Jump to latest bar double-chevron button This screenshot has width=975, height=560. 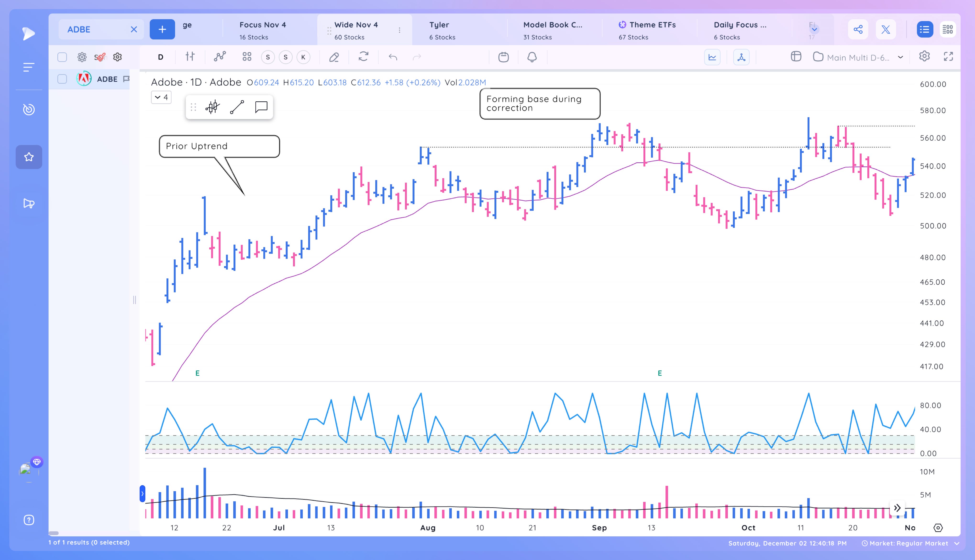(897, 508)
